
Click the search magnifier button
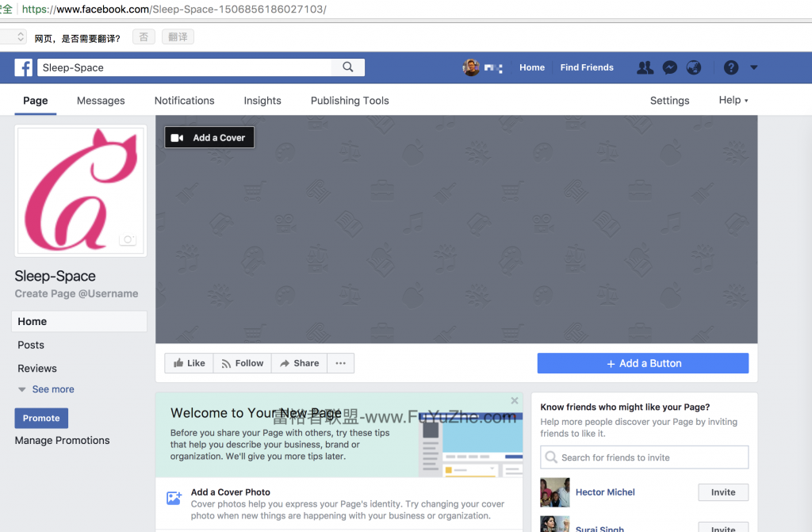pyautogui.click(x=348, y=67)
